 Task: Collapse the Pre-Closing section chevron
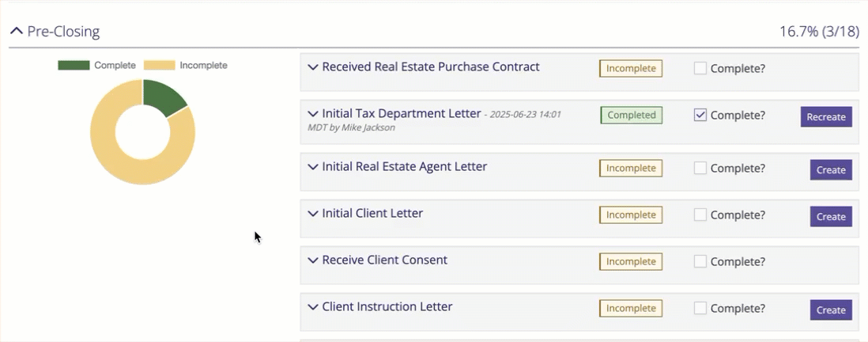point(16,32)
